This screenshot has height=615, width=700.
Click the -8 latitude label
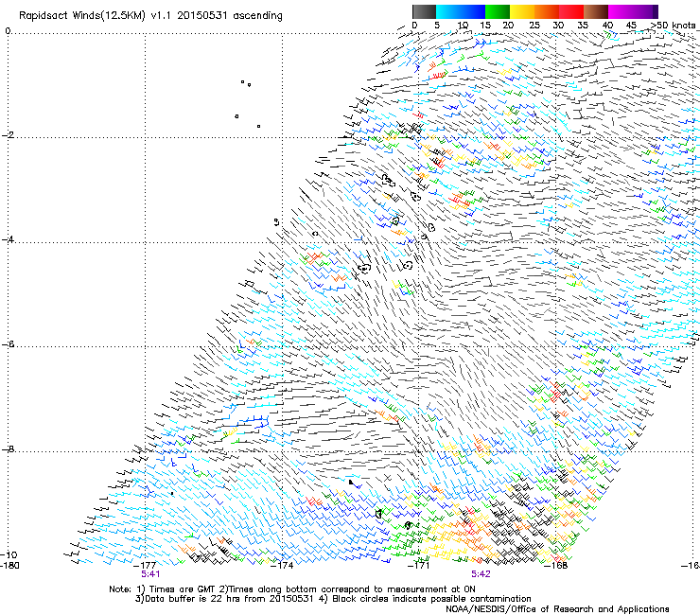(8, 449)
